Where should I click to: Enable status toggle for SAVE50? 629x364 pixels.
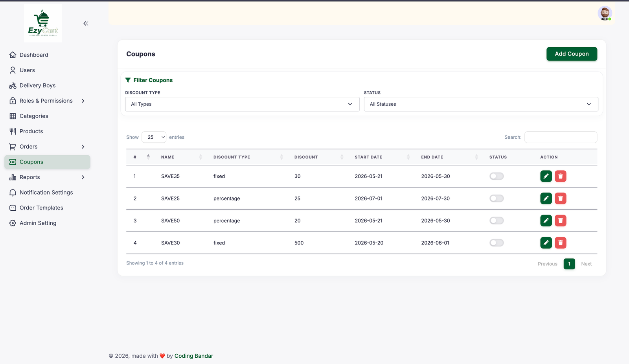(x=497, y=221)
